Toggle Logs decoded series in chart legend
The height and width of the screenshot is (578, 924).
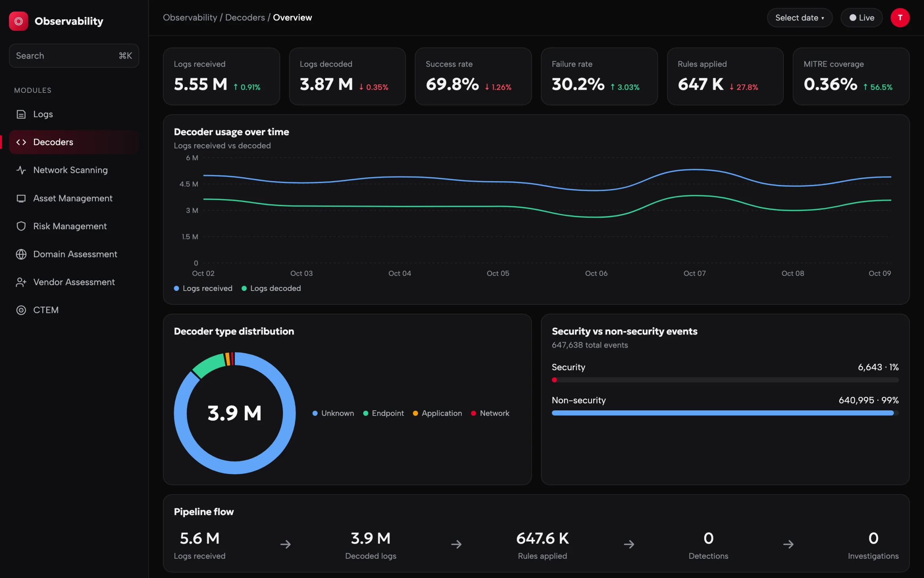click(x=271, y=288)
